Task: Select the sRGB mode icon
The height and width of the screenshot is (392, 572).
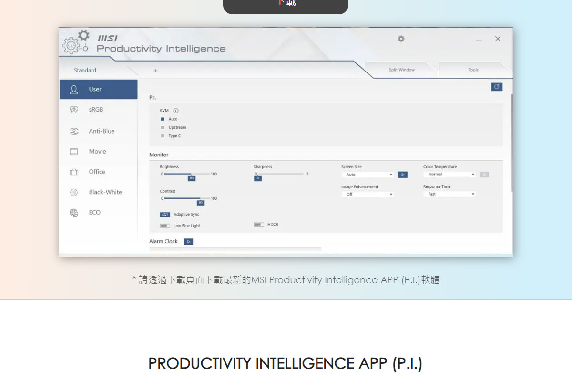Action: 74,110
